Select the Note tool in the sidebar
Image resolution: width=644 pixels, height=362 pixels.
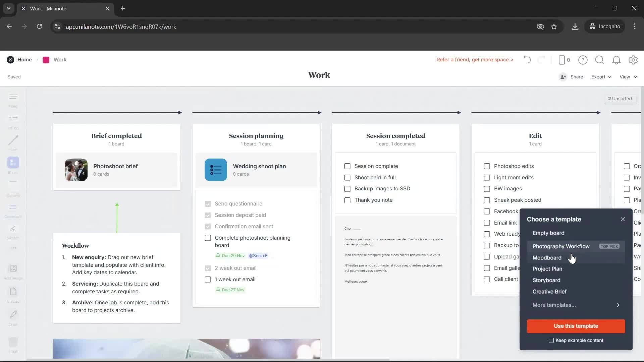[13, 100]
